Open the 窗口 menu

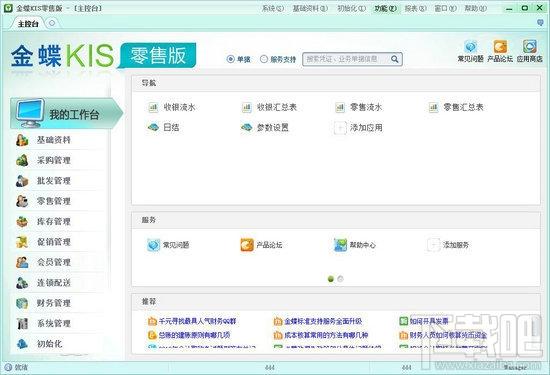(x=445, y=8)
